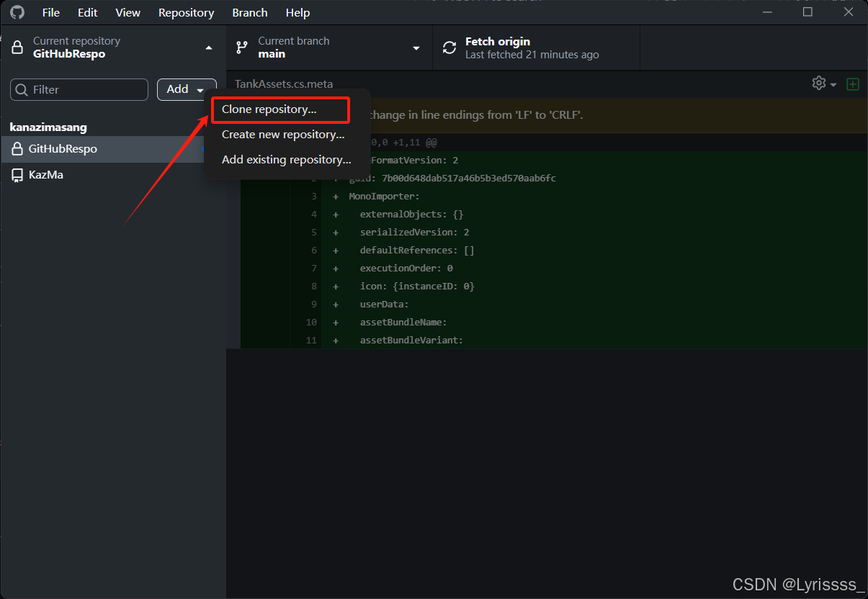
Task: Expand the arrow next to the diff gear
Action: [833, 85]
